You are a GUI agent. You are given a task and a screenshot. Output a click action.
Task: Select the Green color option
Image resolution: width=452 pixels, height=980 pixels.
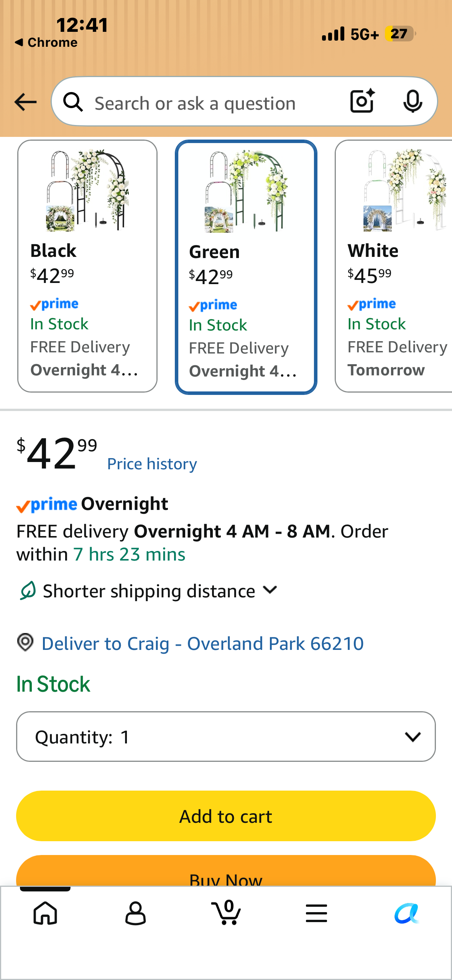pyautogui.click(x=246, y=267)
